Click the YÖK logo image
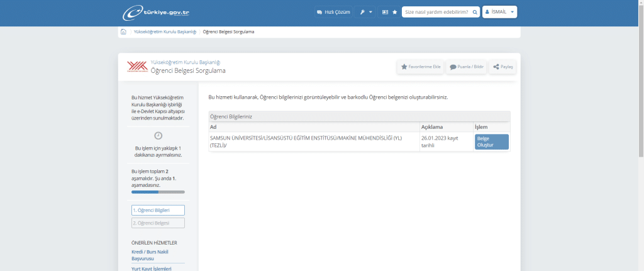Viewport: 644px width, 271px height. pyautogui.click(x=136, y=67)
